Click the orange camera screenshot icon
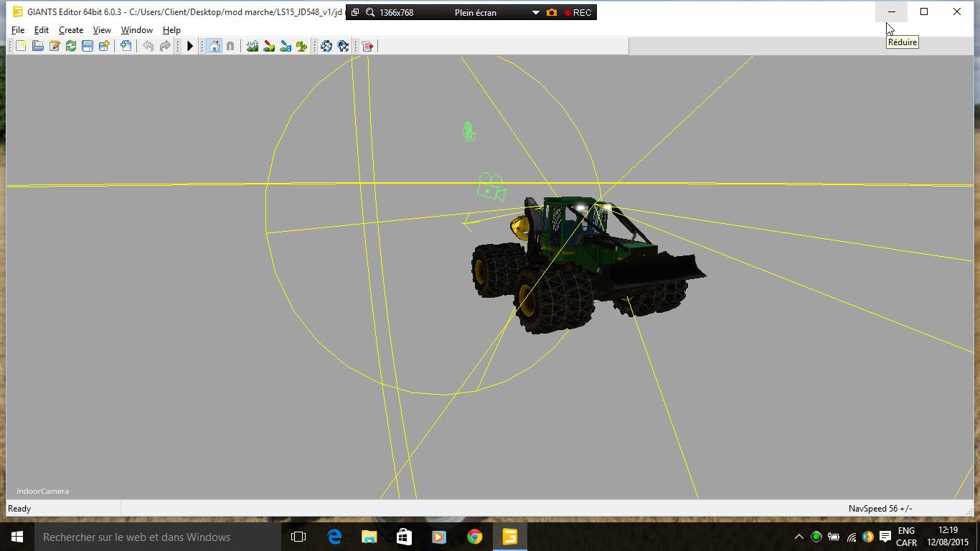The height and width of the screenshot is (551, 980). click(x=552, y=13)
